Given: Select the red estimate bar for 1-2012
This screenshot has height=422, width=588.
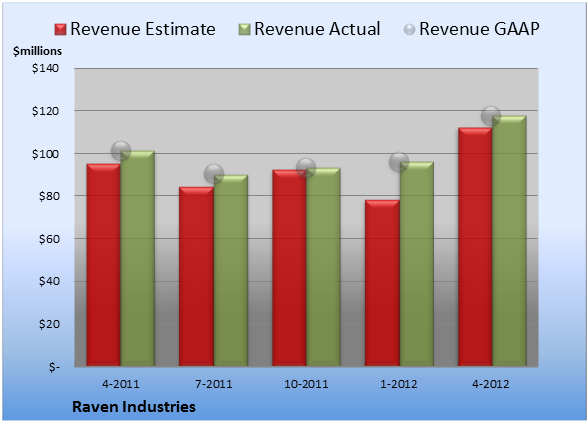Looking at the screenshot, I should [x=382, y=283].
